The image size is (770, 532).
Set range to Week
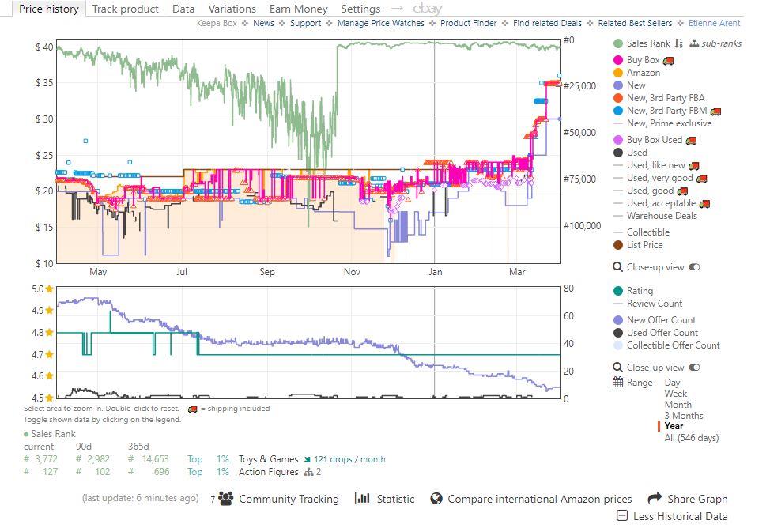[676, 394]
